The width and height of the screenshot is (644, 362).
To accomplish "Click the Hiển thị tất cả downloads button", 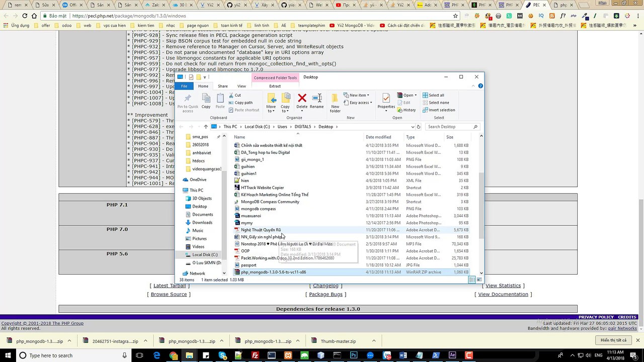I will tap(613, 340).
